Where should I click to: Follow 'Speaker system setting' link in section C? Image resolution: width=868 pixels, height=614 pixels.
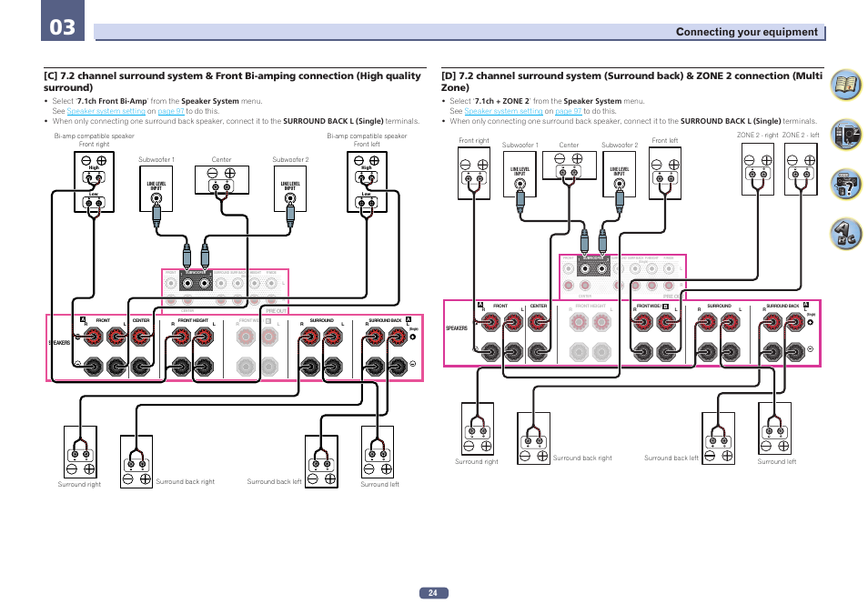pos(106,111)
